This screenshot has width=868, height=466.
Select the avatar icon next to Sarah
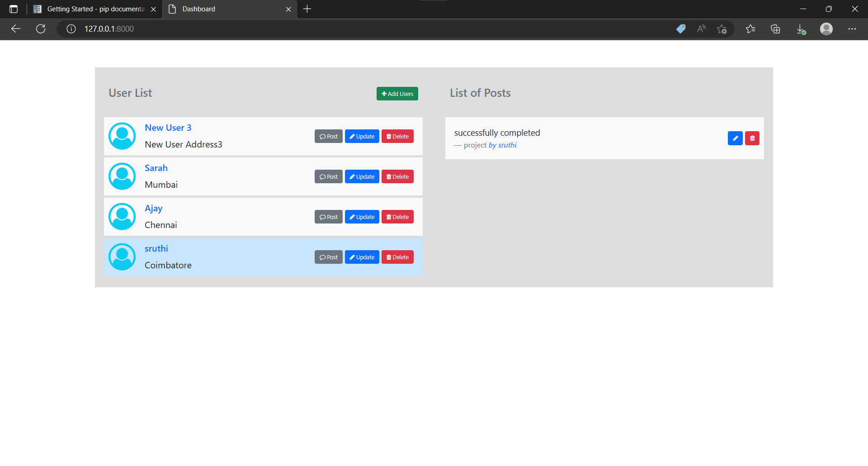(122, 176)
